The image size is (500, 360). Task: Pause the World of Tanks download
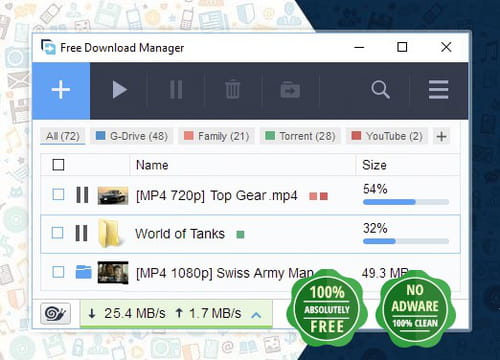81,233
